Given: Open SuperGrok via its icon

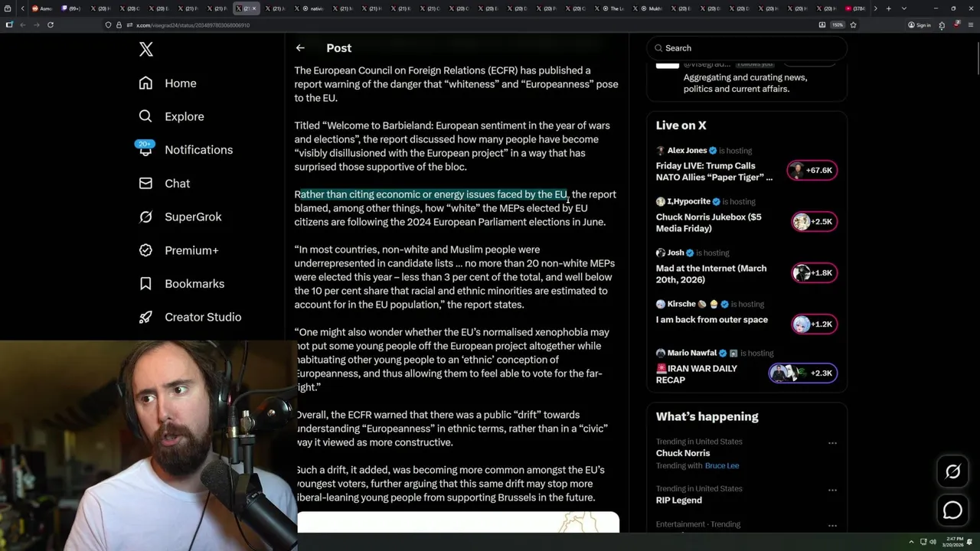Looking at the screenshot, I should (145, 217).
